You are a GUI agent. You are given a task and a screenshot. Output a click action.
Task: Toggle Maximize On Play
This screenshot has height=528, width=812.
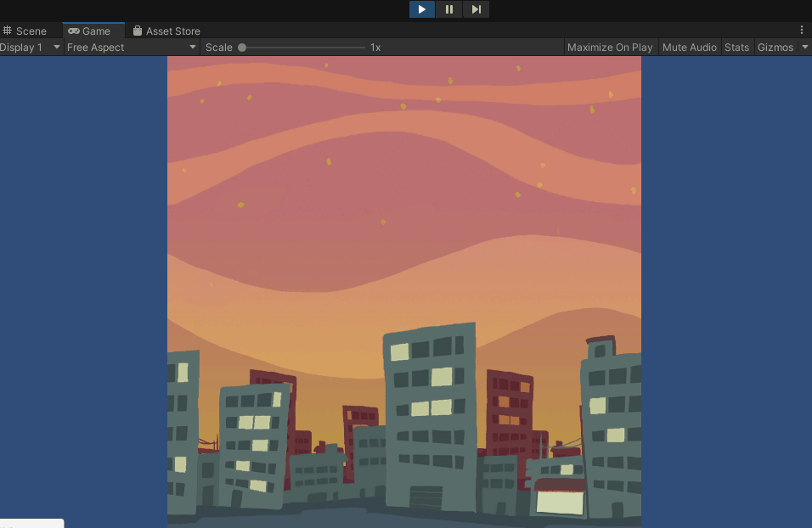pyautogui.click(x=610, y=47)
